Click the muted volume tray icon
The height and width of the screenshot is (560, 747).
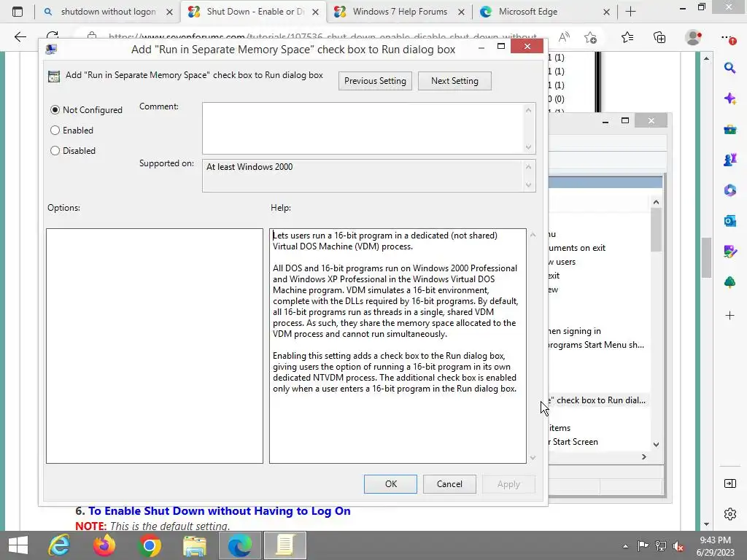click(678, 546)
